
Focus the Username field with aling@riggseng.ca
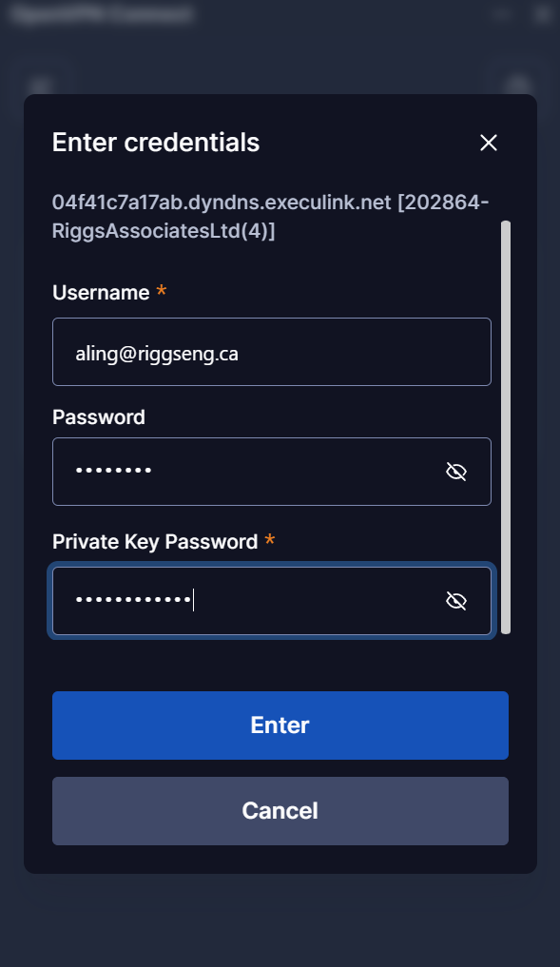(271, 352)
